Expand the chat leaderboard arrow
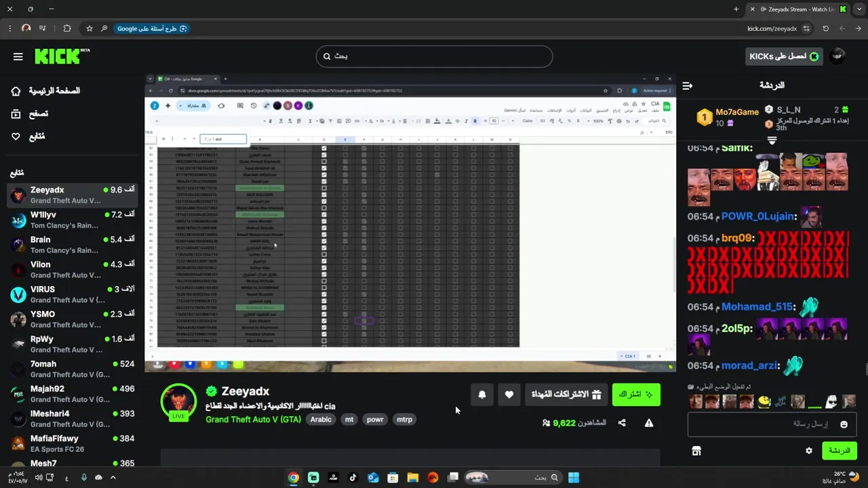This screenshot has height=488, width=868. [772, 140]
